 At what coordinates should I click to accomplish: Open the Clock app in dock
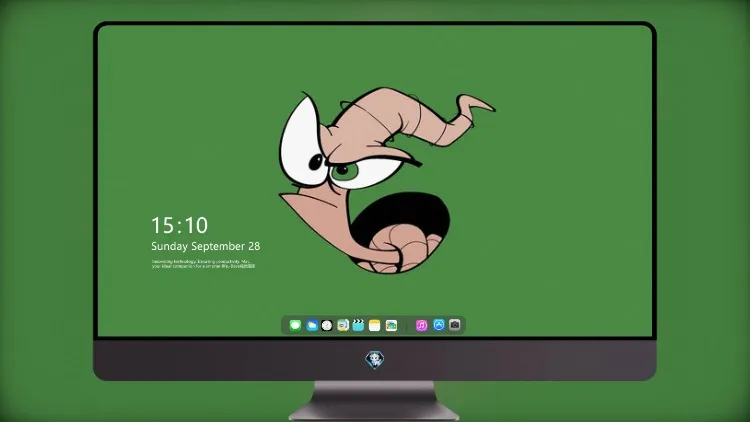(x=327, y=325)
